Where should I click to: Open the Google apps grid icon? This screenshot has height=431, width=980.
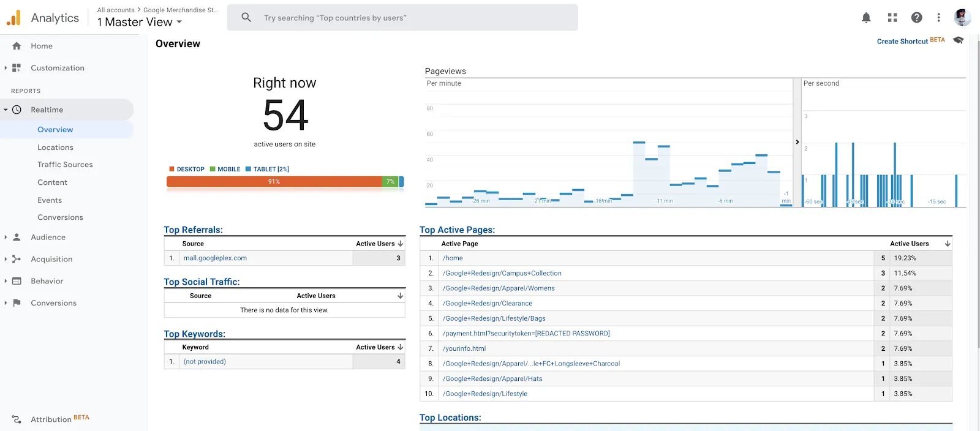[x=892, y=18]
